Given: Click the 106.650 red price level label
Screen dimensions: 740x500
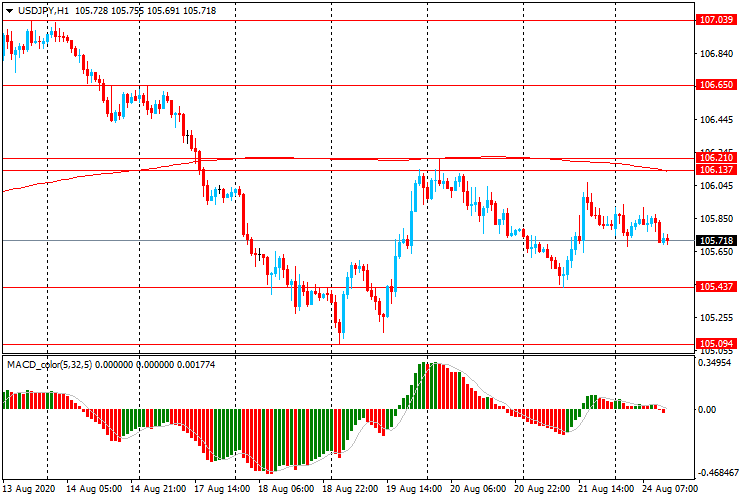Looking at the screenshot, I should (x=716, y=85).
